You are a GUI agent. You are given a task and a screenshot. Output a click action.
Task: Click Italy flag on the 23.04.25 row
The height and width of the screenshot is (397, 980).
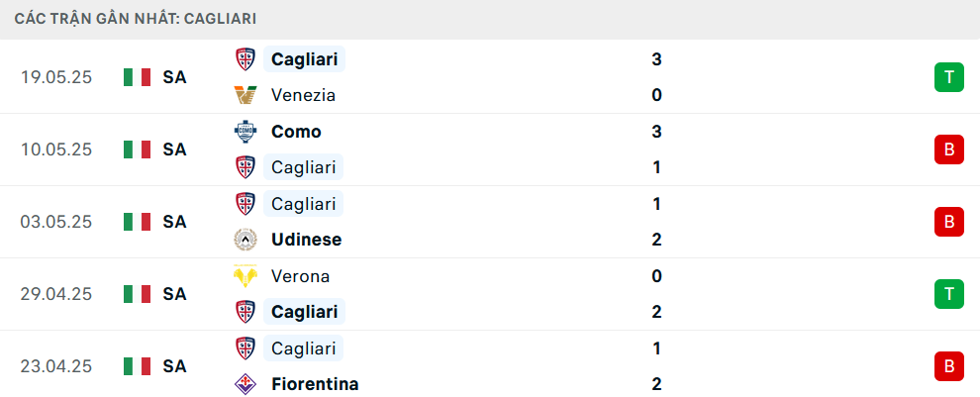point(137,366)
